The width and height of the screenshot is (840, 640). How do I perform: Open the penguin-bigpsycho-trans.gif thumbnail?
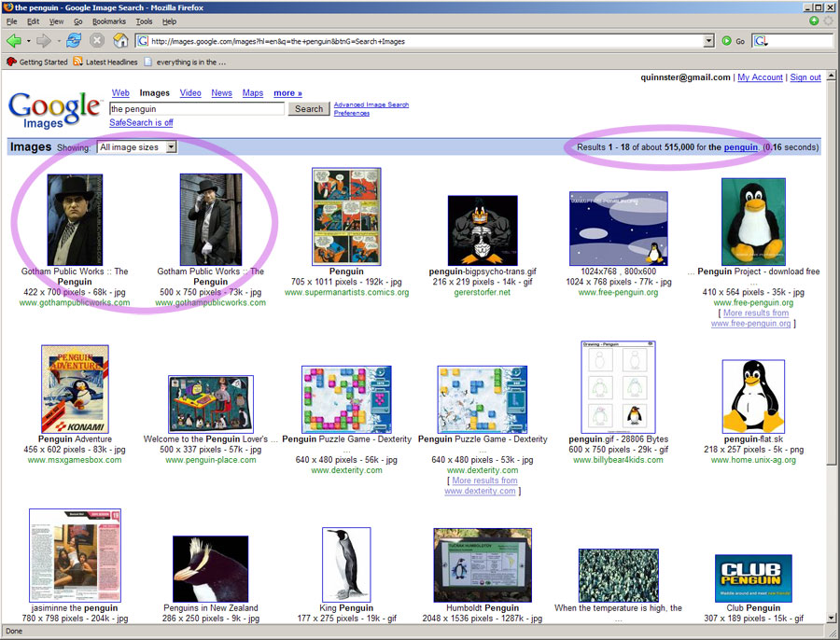click(483, 230)
